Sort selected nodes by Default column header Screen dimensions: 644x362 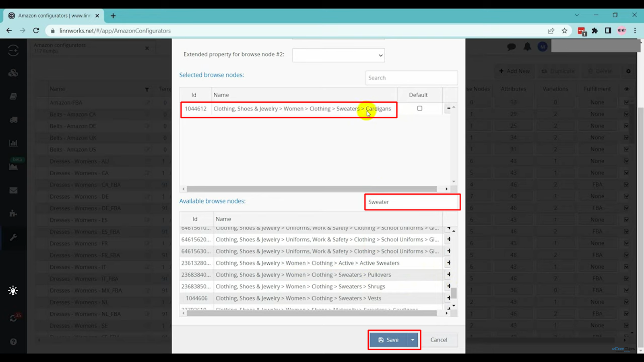pos(418,95)
